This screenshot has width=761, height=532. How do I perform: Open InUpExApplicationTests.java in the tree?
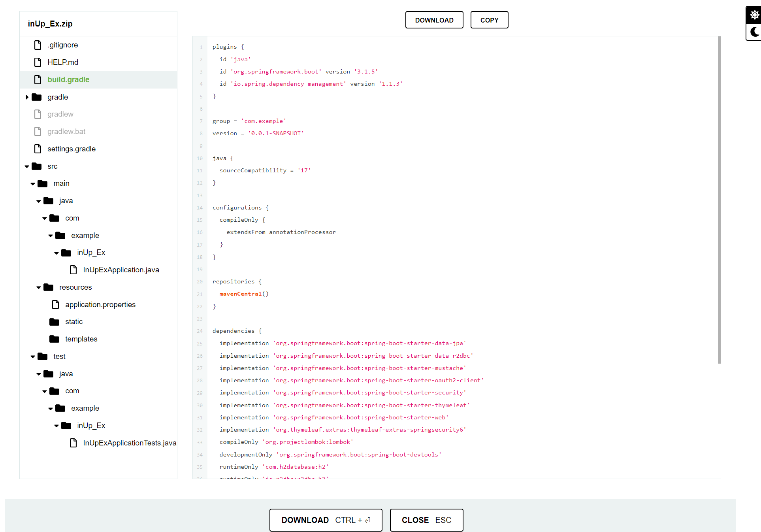[129, 443]
